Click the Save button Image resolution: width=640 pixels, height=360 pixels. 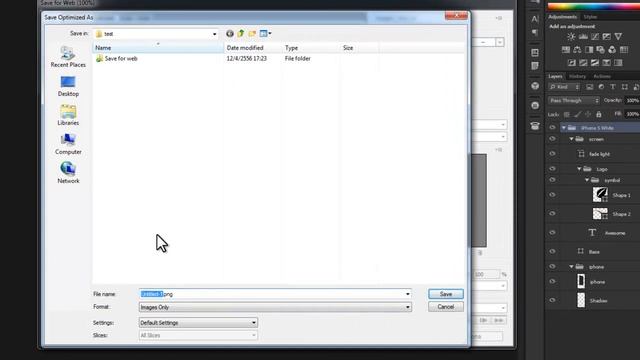446,294
